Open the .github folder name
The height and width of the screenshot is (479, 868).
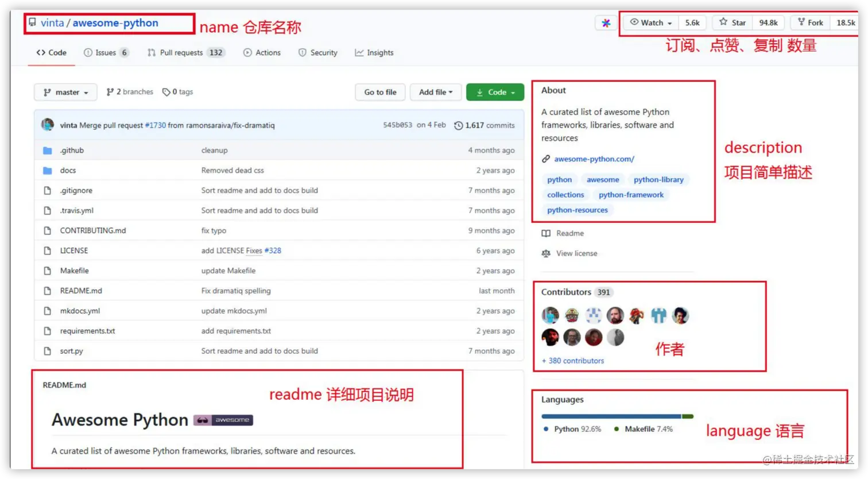point(72,150)
